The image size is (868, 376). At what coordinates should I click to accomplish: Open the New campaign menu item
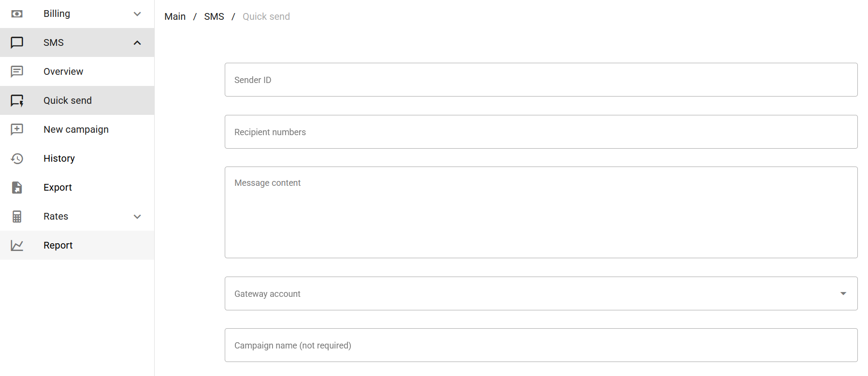(x=76, y=129)
